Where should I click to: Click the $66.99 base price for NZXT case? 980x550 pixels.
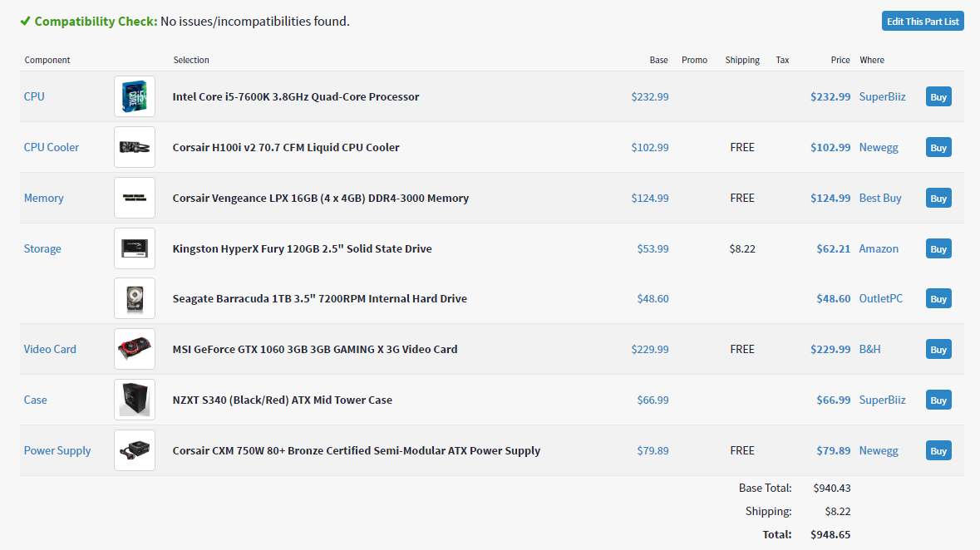click(x=653, y=400)
